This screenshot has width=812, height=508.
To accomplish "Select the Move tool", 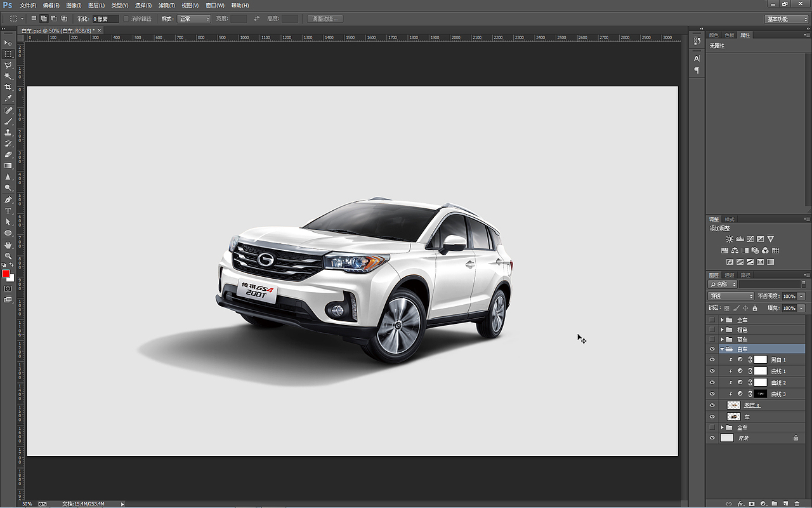I will 8,43.
